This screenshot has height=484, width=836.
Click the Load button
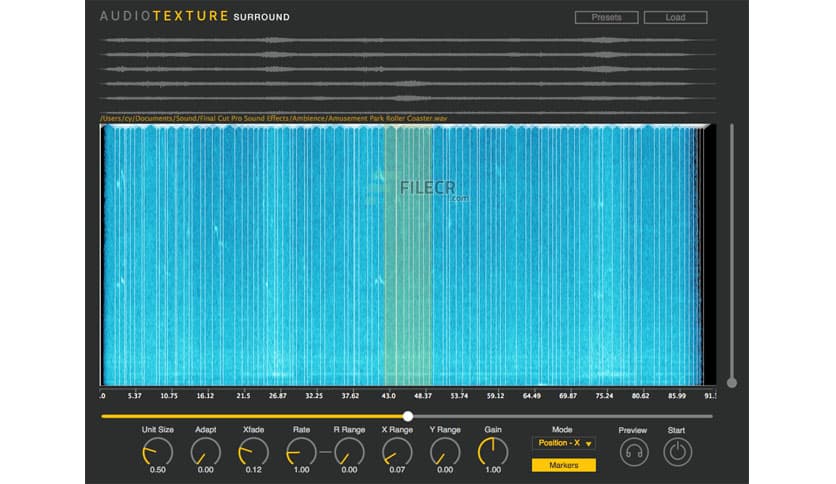(675, 18)
